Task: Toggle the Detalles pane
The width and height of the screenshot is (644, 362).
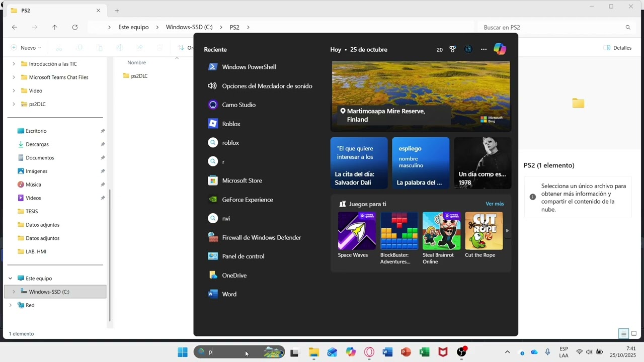Action: pos(617,48)
